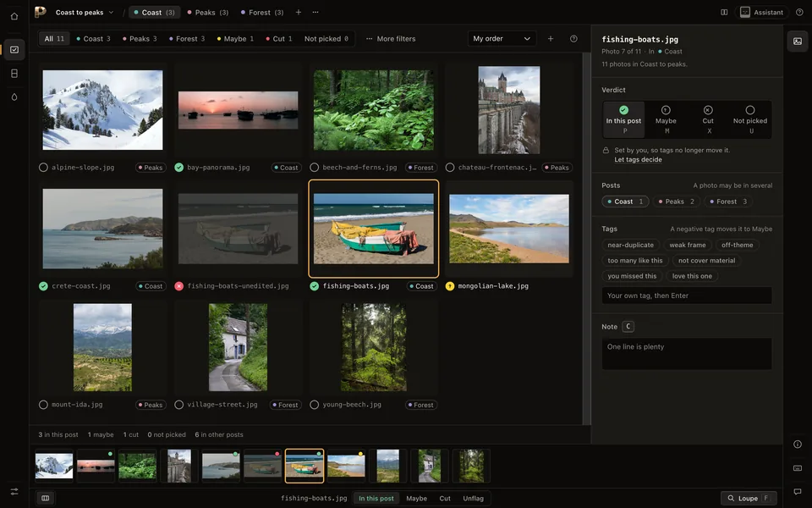Open Loupe view
Screen dimensions: 812x508
pyautogui.click(x=749, y=498)
